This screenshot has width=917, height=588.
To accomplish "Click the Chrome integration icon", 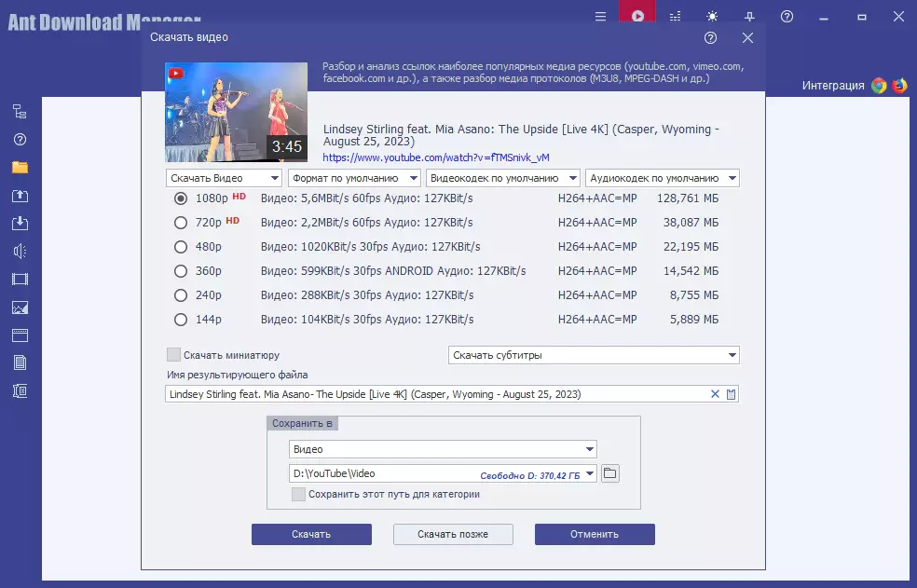I will 879,86.
